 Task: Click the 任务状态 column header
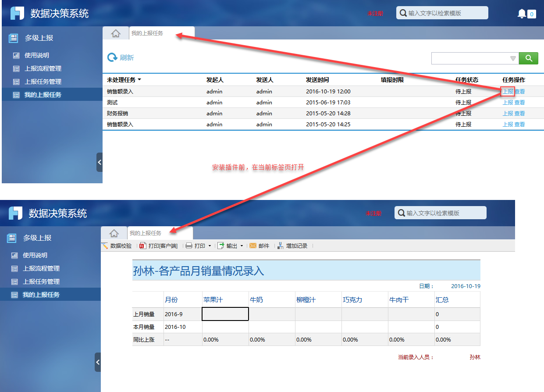(x=467, y=80)
